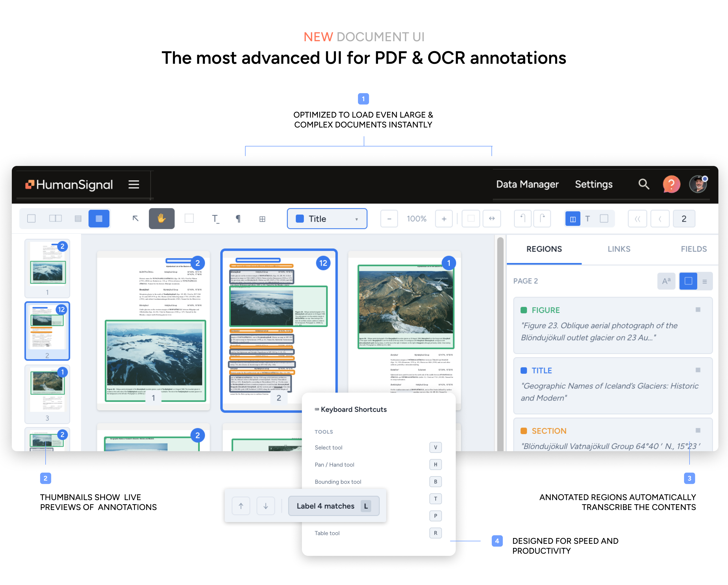Screen dimensions: 728x585
Task: Click the table tool grid icon
Action: coord(262,219)
